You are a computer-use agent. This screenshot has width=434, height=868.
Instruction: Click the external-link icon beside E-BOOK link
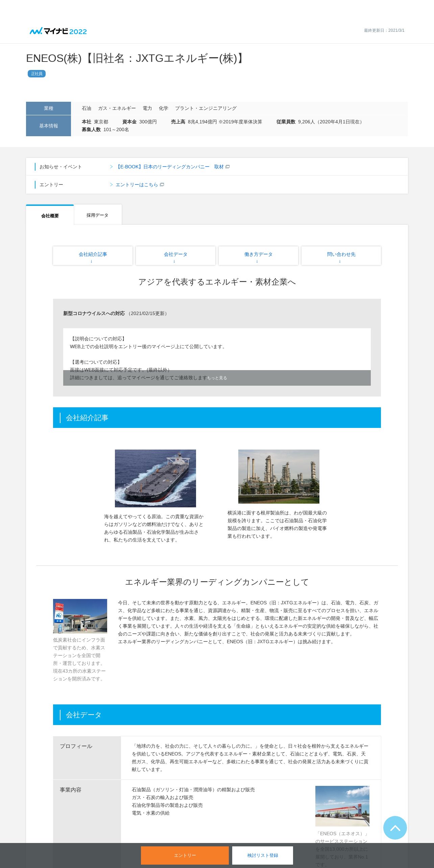click(227, 167)
